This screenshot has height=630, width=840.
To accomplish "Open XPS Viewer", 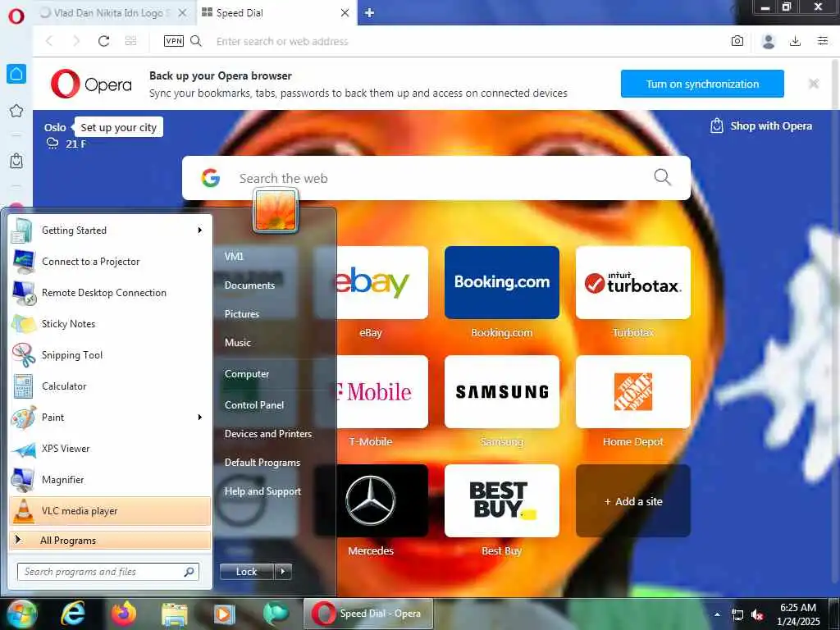I will pos(110,449).
